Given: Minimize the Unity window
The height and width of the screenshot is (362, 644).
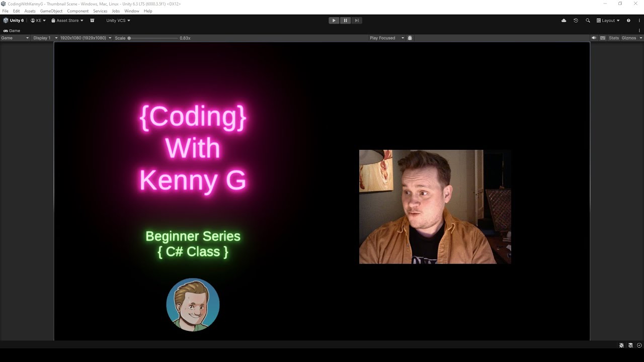Looking at the screenshot, I should tap(605, 4).
